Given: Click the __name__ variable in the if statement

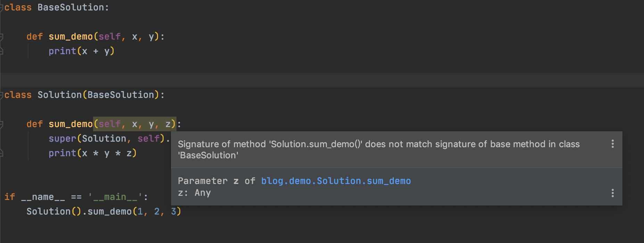Looking at the screenshot, I should (43, 197).
